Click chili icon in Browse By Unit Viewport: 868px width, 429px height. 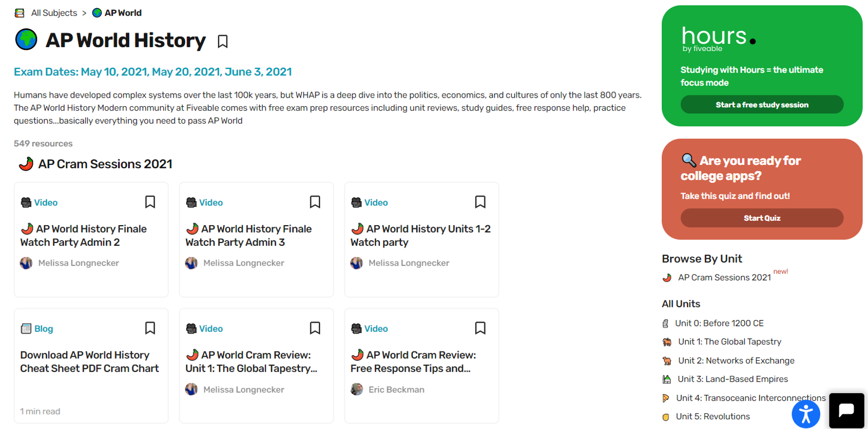coord(667,278)
